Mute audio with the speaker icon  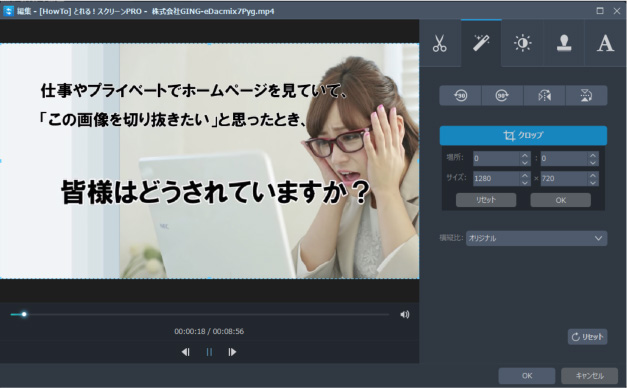tap(405, 315)
